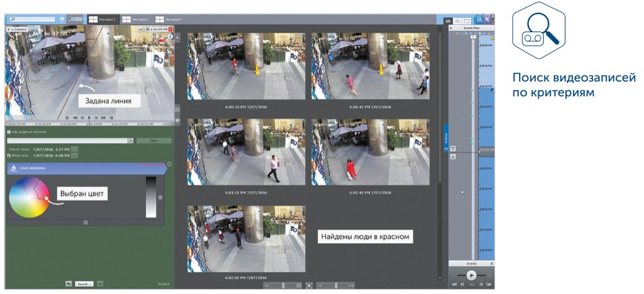
Task: Click the redo arrow right of Search
Action: [x=100, y=283]
